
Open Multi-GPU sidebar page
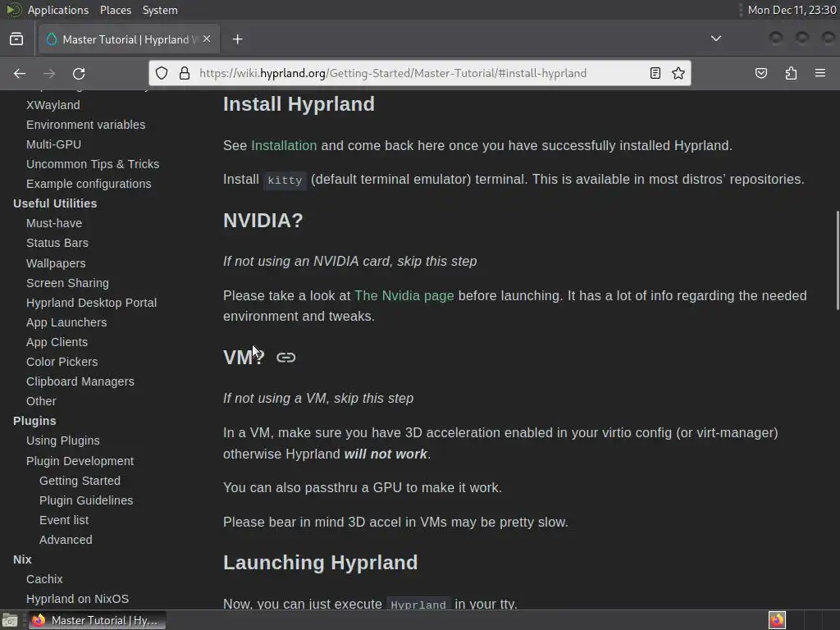pyautogui.click(x=53, y=144)
